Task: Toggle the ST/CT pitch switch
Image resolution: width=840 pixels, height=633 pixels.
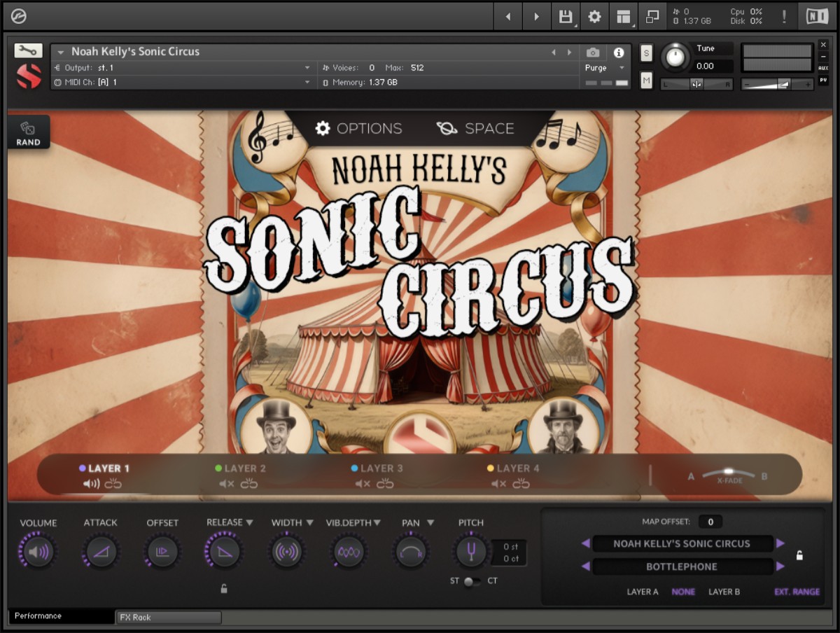Action: point(472,581)
